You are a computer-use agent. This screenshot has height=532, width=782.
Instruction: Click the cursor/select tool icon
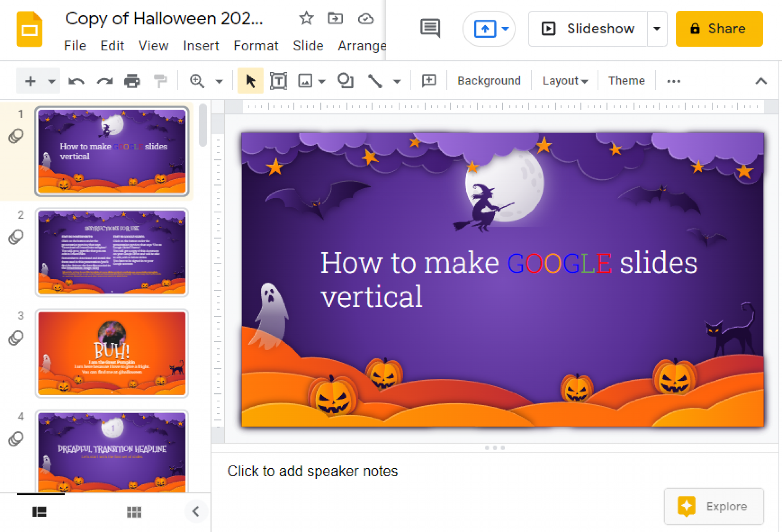250,81
